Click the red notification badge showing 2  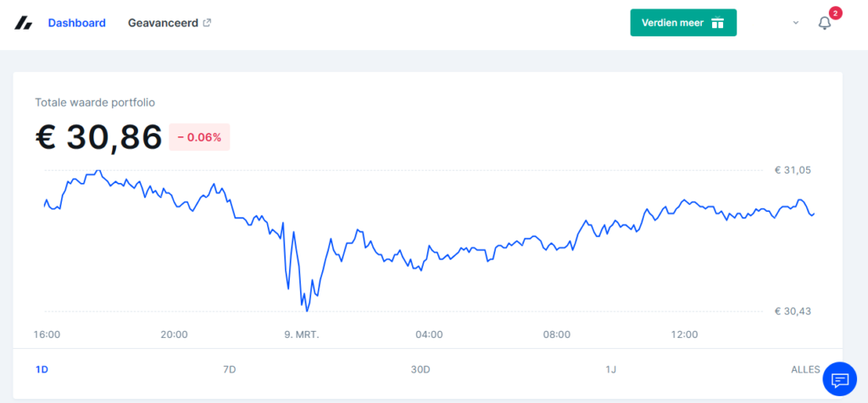[x=836, y=13]
